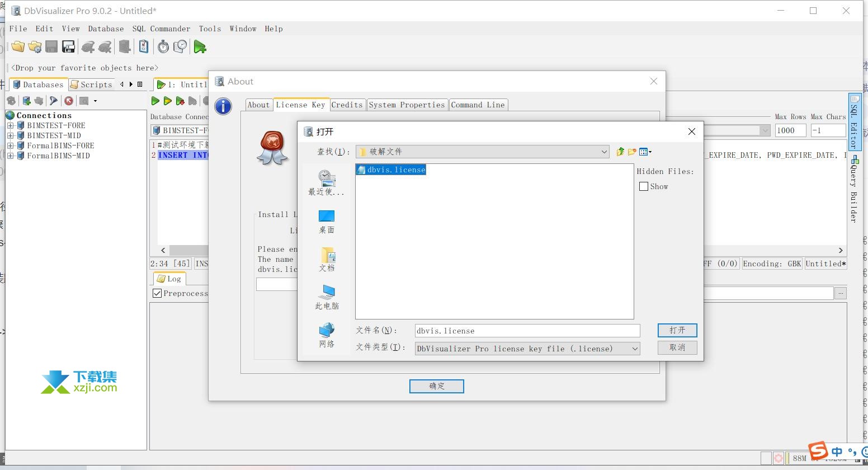
Task: Click the stopwatch icon in main toolbar
Action: click(x=163, y=47)
